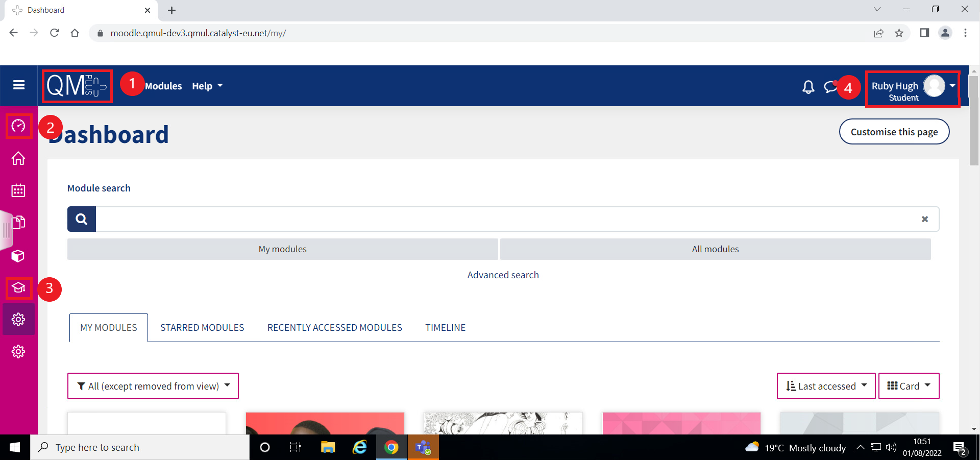The width and height of the screenshot is (980, 460).
Task: Open the Last accessed sort dropdown
Action: (825, 386)
